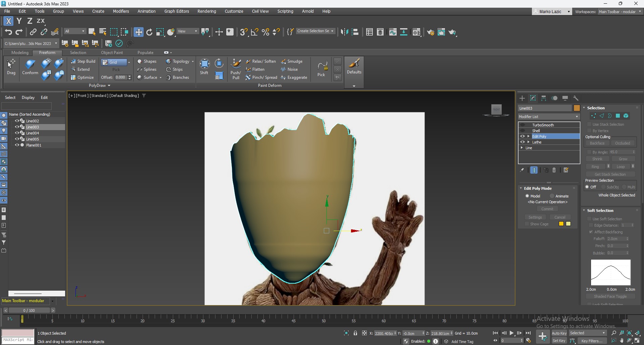Click Pin Stack icon
The image size is (644, 345).
[x=522, y=170]
